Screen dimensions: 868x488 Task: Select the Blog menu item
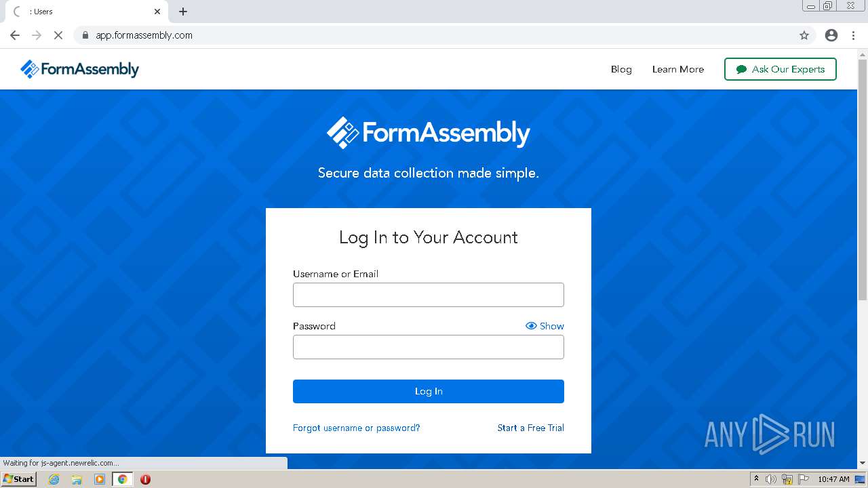(621, 69)
